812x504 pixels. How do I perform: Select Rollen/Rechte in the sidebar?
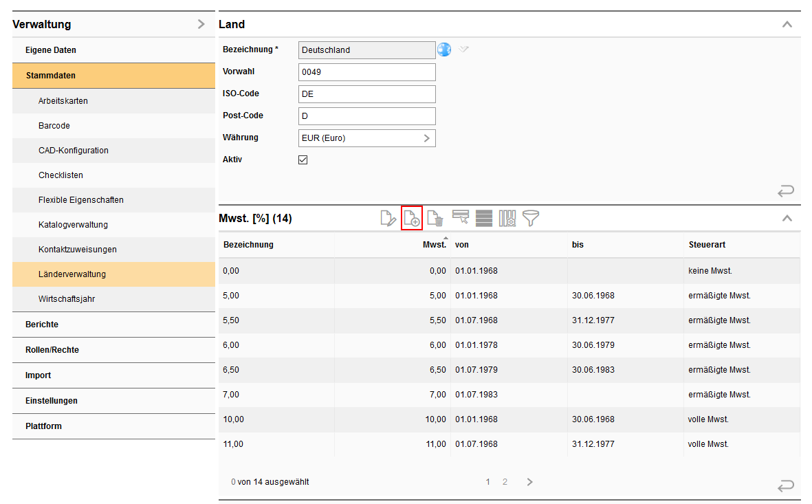pos(52,350)
